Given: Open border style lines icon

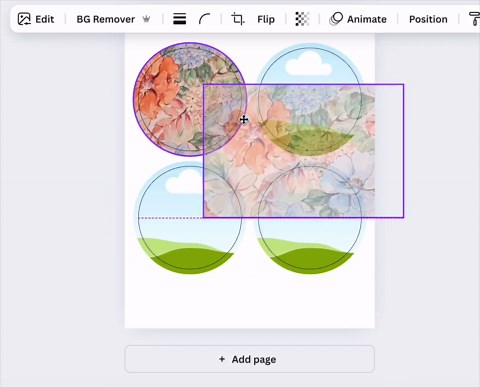Looking at the screenshot, I should (x=179, y=19).
